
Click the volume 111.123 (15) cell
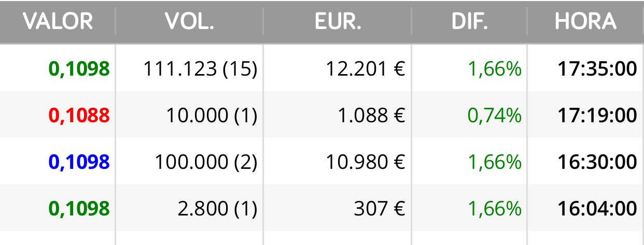[200, 68]
